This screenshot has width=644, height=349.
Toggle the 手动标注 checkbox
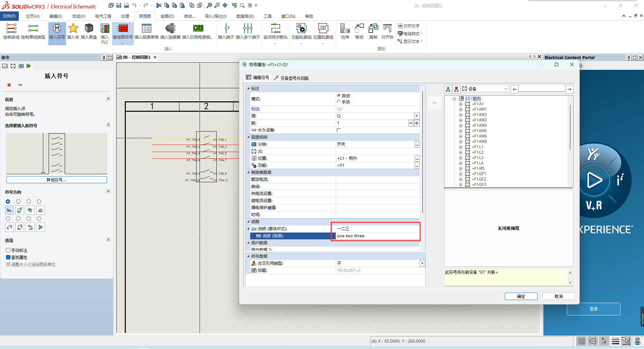coord(8,250)
